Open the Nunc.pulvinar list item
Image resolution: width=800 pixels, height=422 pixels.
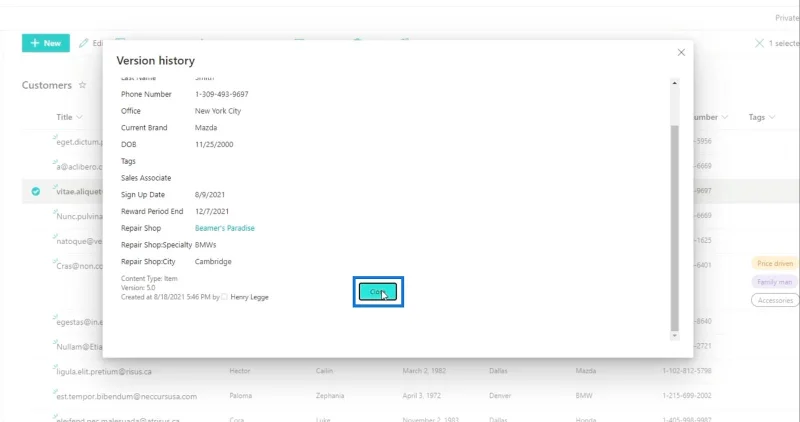[x=79, y=216]
